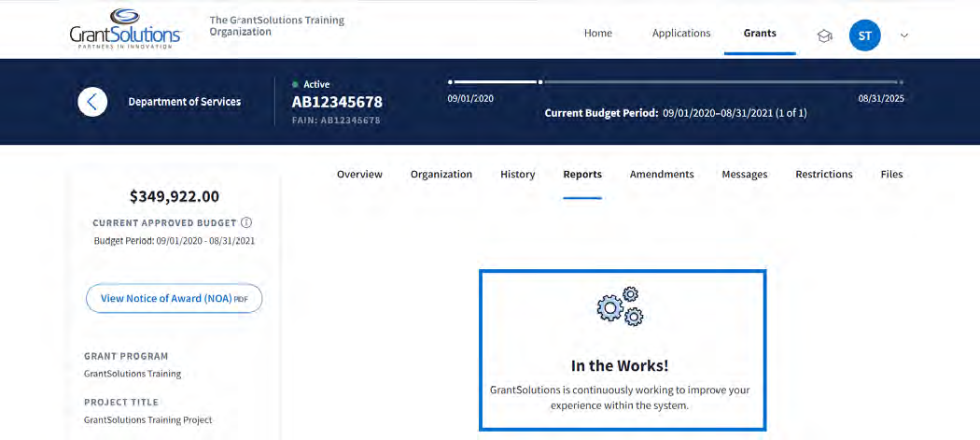Expand the user account dropdown chevron
Viewport: 980px width, 440px height.
pos(903,35)
